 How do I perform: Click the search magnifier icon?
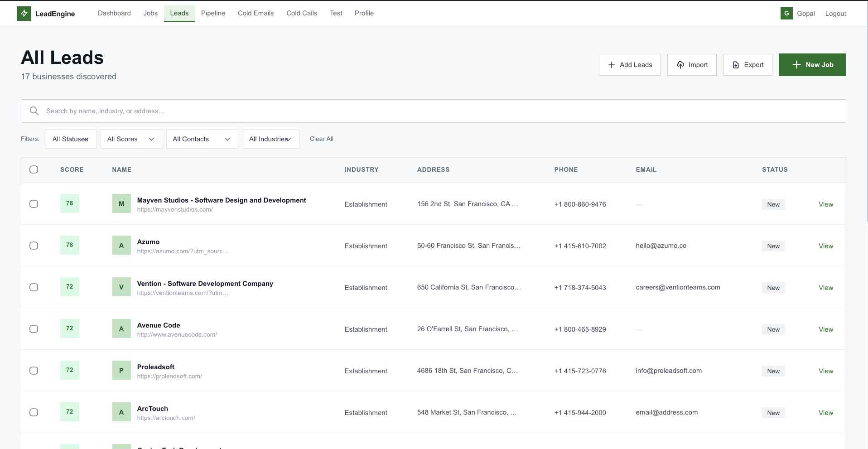[34, 111]
